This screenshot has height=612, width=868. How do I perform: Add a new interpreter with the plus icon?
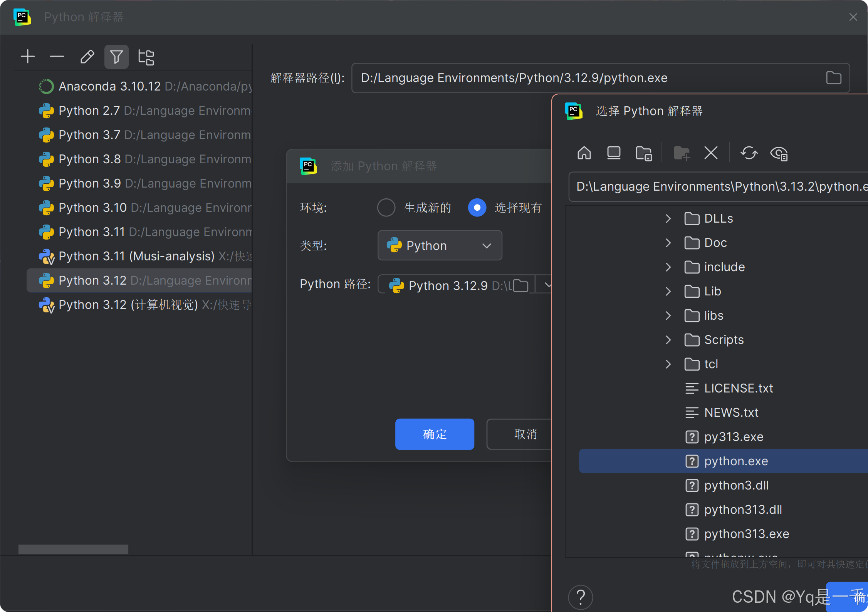(28, 56)
